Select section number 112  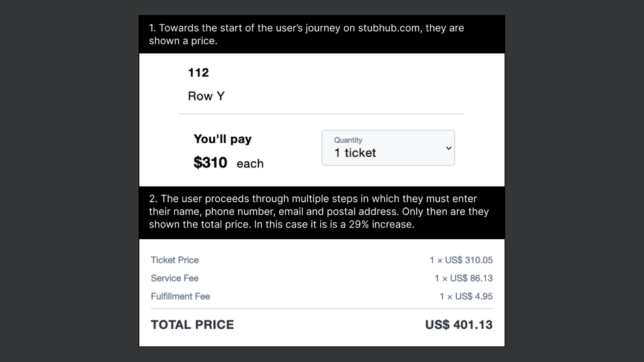click(x=198, y=72)
